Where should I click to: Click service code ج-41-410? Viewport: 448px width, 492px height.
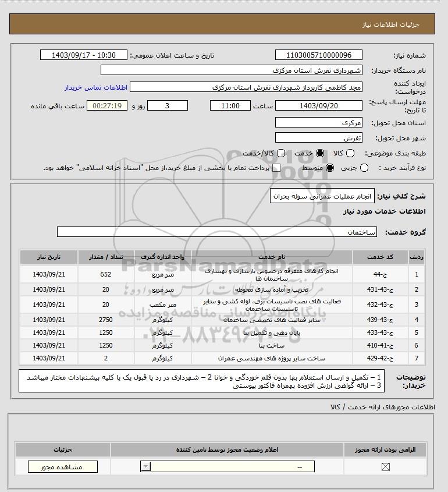[380, 345]
